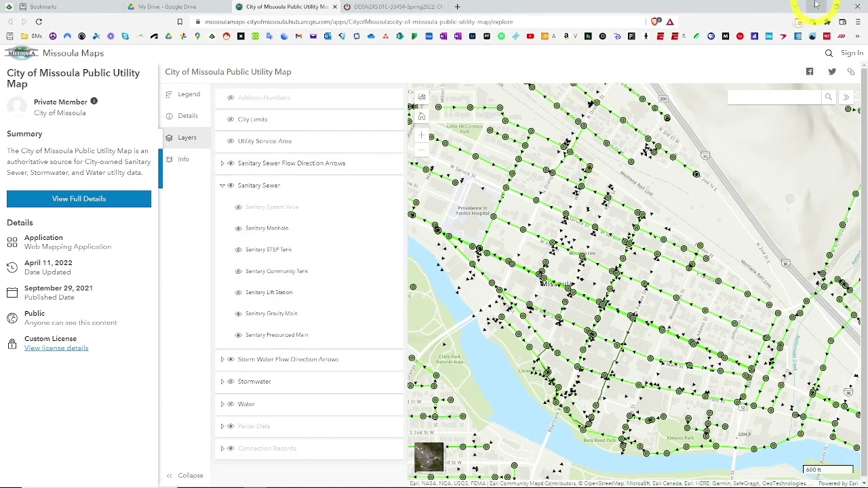Expand Storm Water Flow Direction Arrows group
Image resolution: width=868 pixels, height=488 pixels.
coord(222,359)
